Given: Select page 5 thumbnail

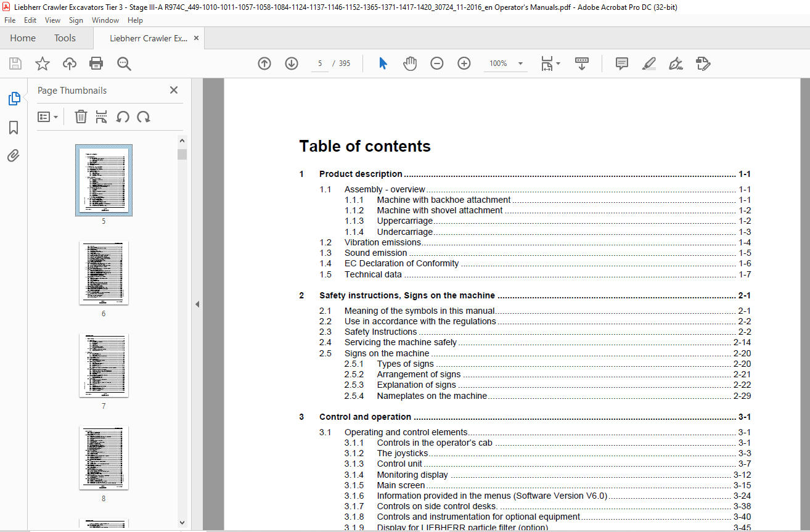Looking at the screenshot, I should pyautogui.click(x=104, y=180).
